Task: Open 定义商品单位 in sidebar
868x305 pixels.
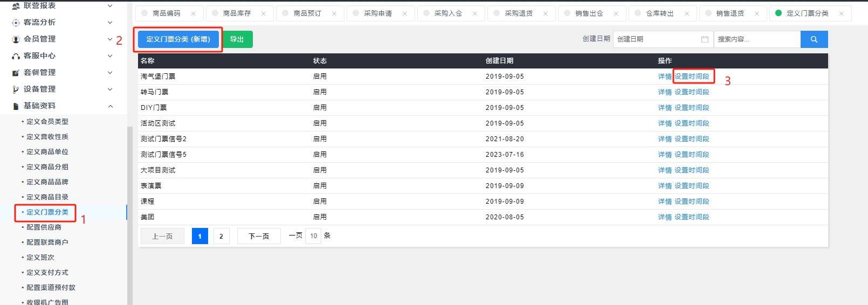Action: pyautogui.click(x=47, y=152)
